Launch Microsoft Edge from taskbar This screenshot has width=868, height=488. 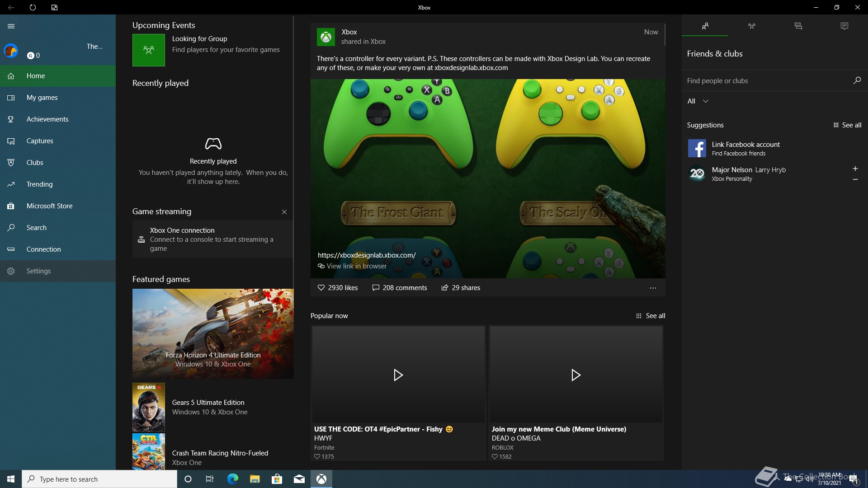[232, 479]
